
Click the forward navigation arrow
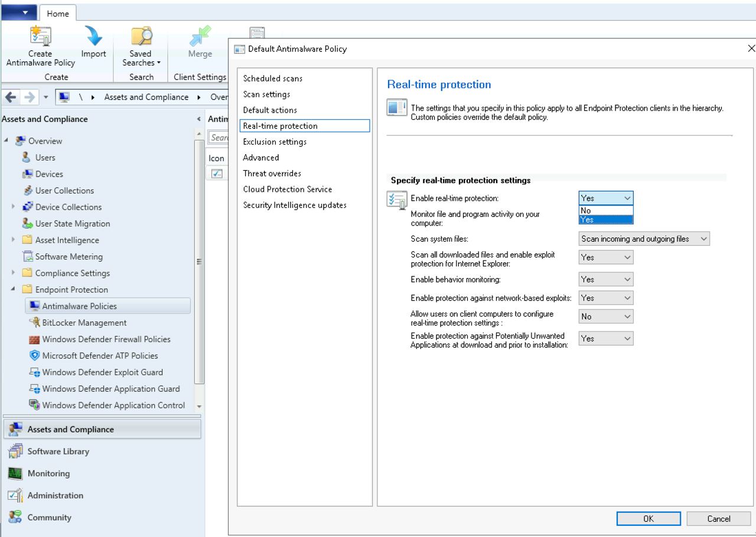[x=29, y=97]
